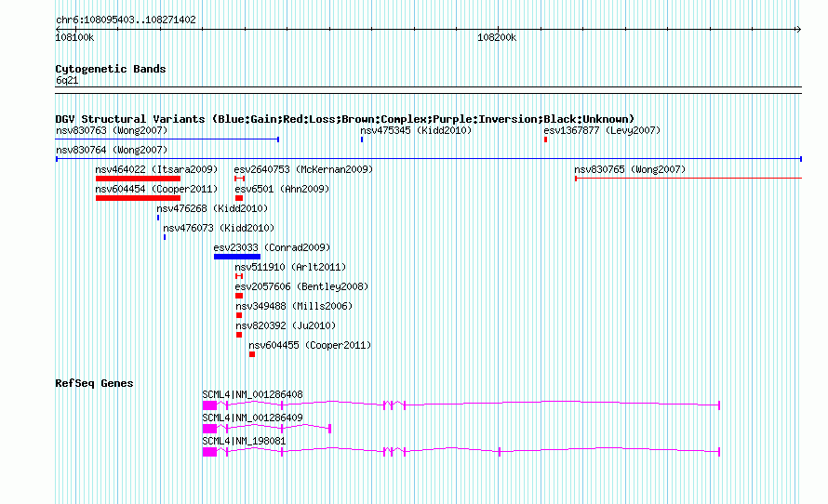This screenshot has width=828, height=504.
Task: Select the nsv511910 (Arlt2011) label
Action: pos(290,267)
